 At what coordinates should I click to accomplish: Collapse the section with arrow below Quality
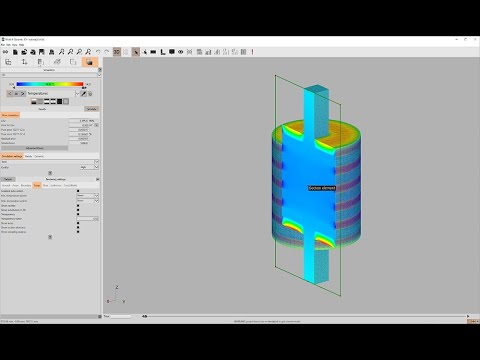coord(50,173)
